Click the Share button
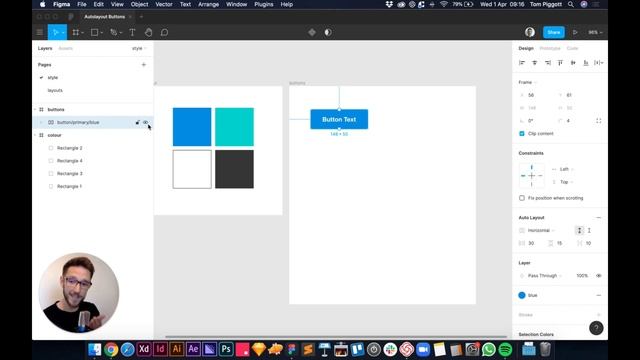The width and height of the screenshot is (640, 360). click(554, 32)
